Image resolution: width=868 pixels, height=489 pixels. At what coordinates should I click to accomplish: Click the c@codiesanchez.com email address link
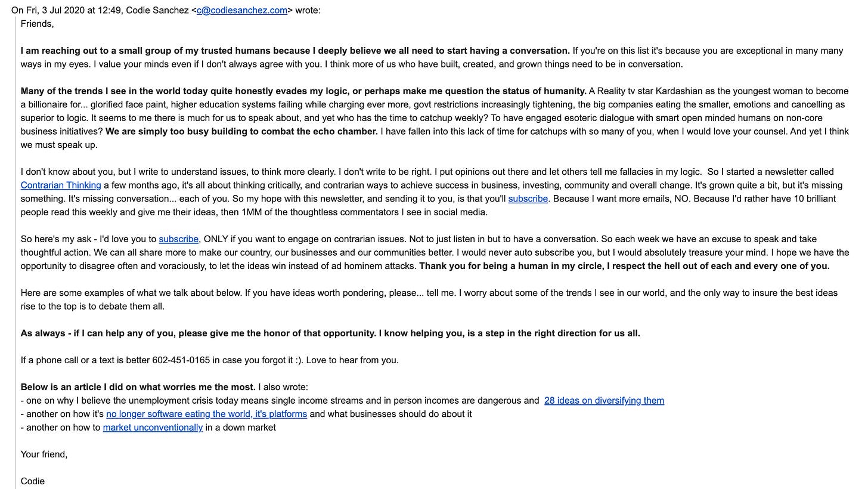[x=241, y=10]
